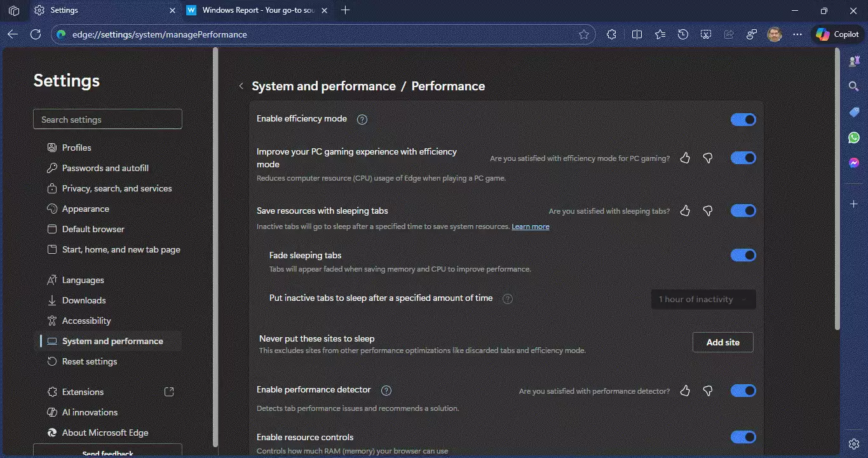
Task: Open the '1 hour of inactivity' dropdown
Action: coord(703,300)
